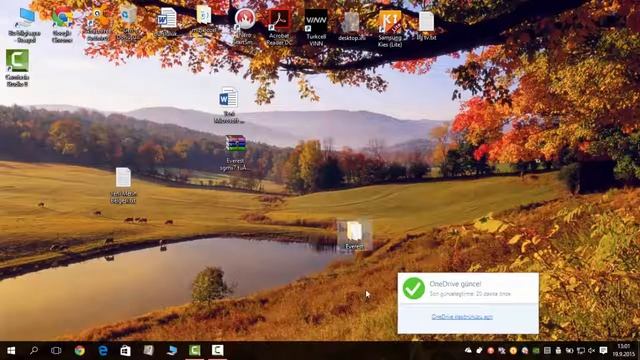Open the taskbar search magnifier
Image resolution: width=640 pixels, height=360 pixels.
point(34,350)
